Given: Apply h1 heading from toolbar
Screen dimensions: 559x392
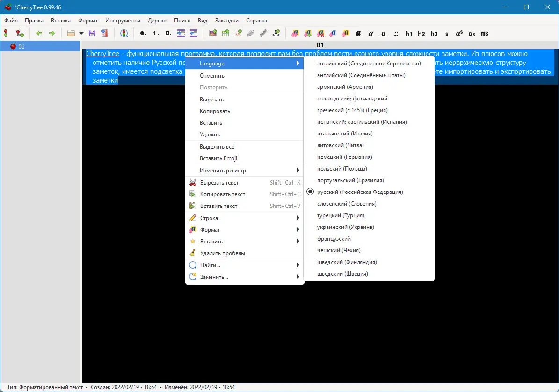Looking at the screenshot, I should click(408, 34).
